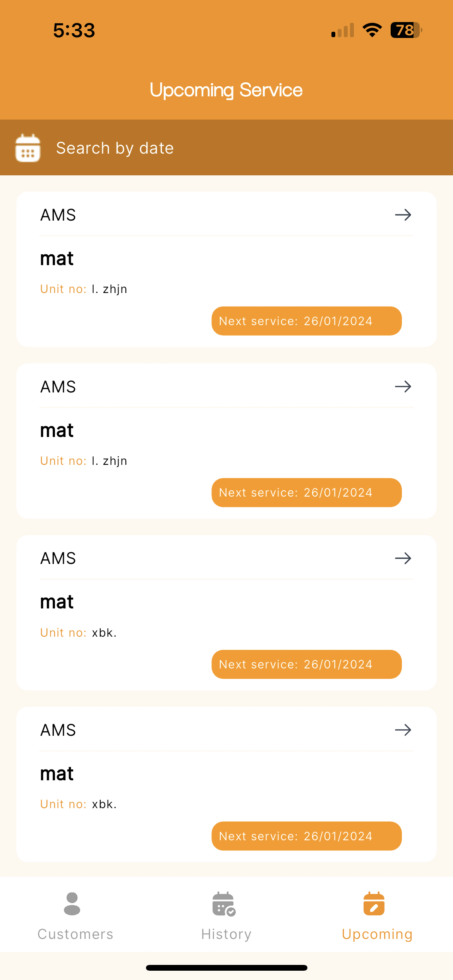Tap the Upcoming calendar-edit icon
The height and width of the screenshot is (980, 453).
tap(374, 904)
